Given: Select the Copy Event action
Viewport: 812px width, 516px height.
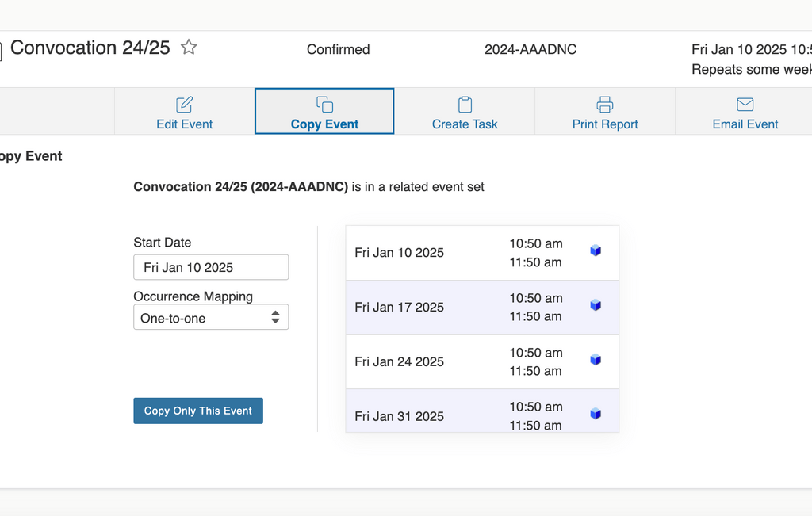Looking at the screenshot, I should 324,111.
